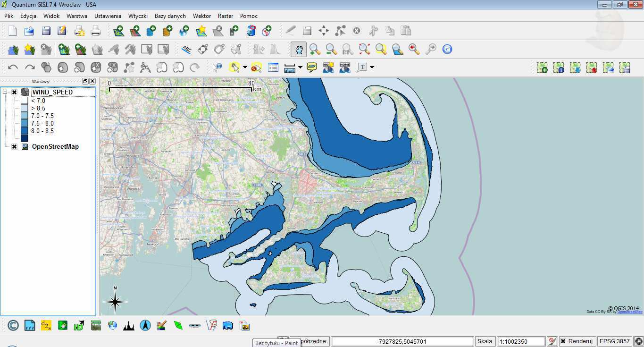Deselect features from all layers
This screenshot has width=644, height=347.
coord(256,68)
